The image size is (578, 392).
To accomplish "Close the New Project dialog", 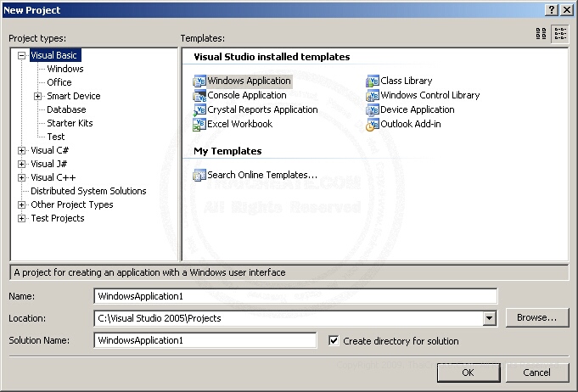I will 567,10.
